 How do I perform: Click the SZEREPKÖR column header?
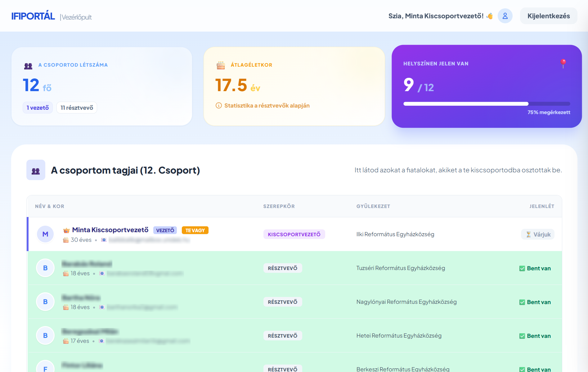coord(279,206)
